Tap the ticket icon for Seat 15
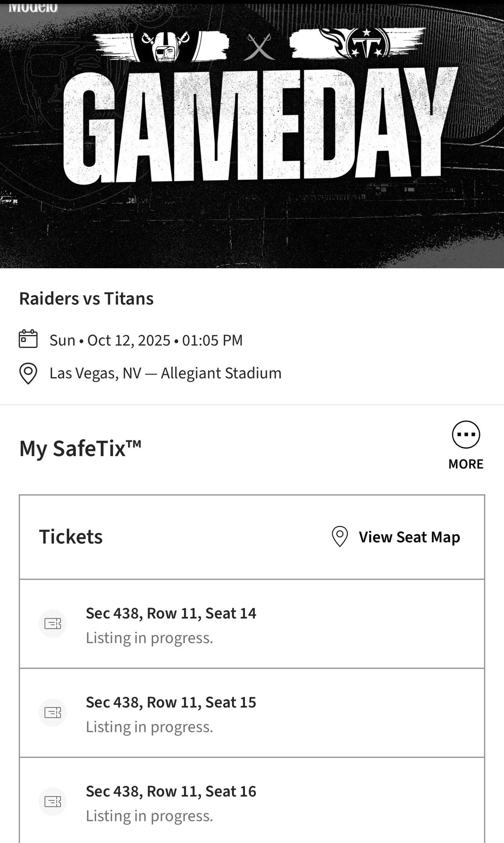 [53, 712]
